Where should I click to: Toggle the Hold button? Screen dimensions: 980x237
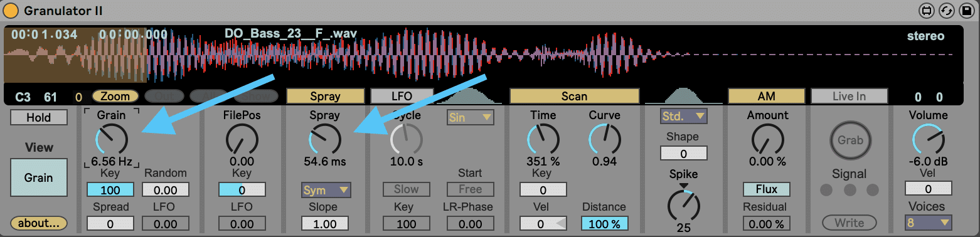click(x=39, y=117)
